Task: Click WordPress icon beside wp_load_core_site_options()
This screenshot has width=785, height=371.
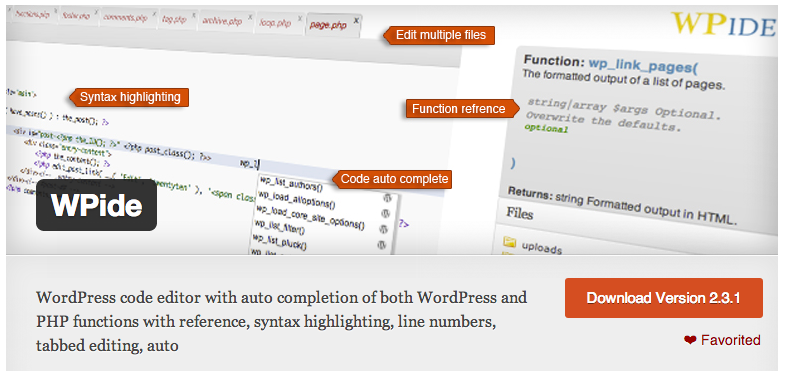Action: pyautogui.click(x=384, y=229)
